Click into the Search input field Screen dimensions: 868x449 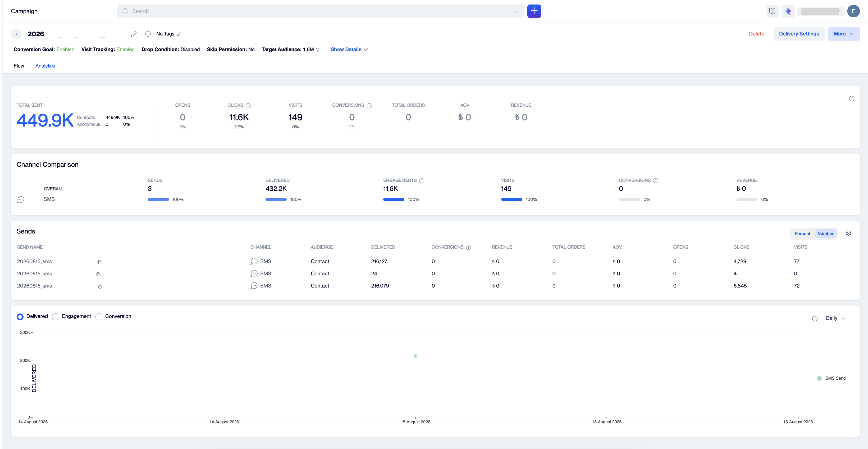(320, 11)
